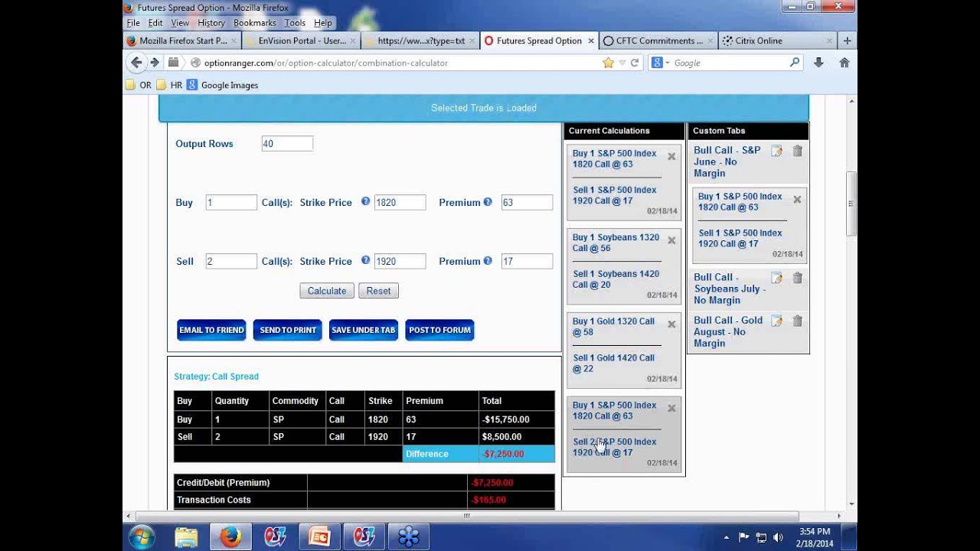Click the Sell quantity input field

231,261
